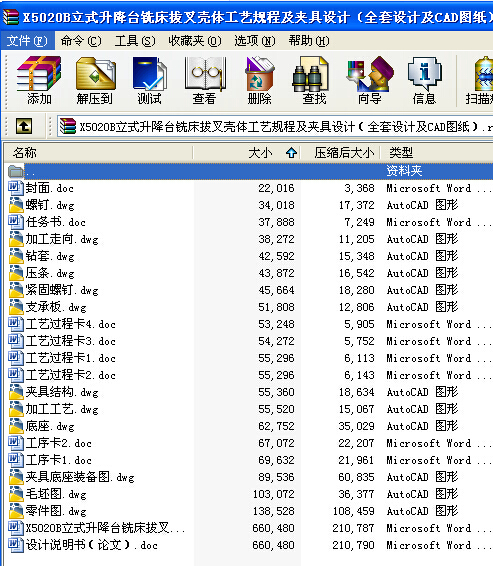Click packed size 210,790
Image resolution: width=493 pixels, height=566 pixels.
353,545
